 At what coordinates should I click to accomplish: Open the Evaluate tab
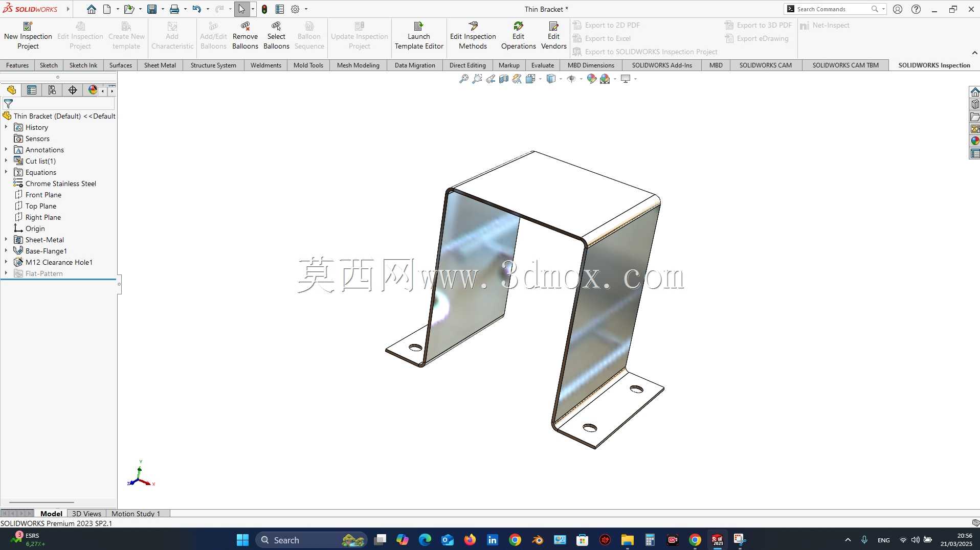click(543, 65)
